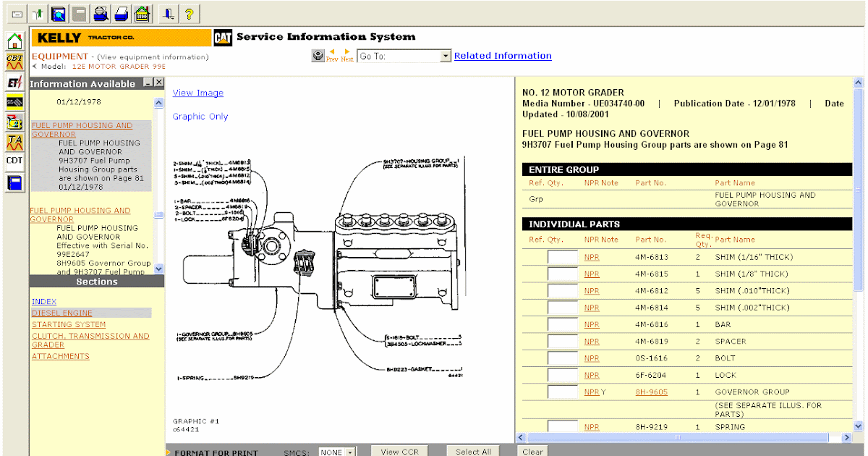The image size is (868, 456).
Task: Click the NPR link for the SPRING row
Action: point(592,427)
